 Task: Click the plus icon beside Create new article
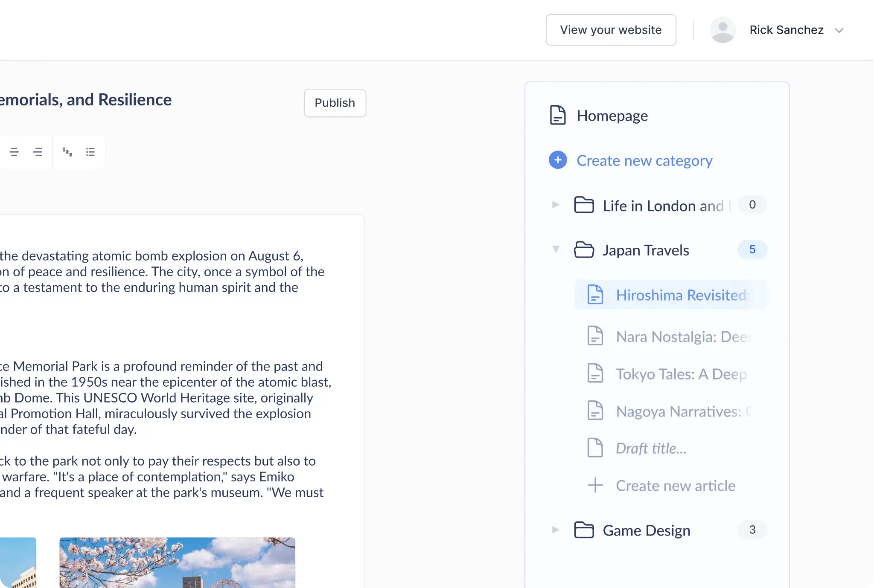coord(595,485)
